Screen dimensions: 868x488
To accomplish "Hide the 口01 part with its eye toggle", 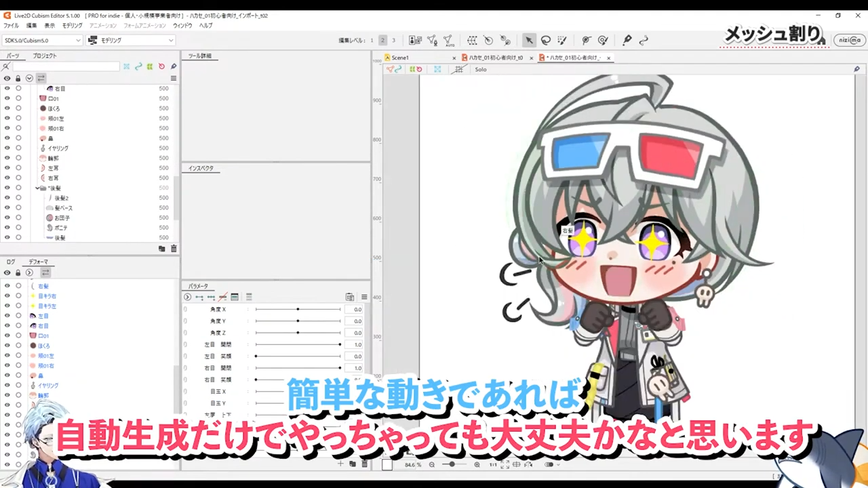I will click(x=7, y=98).
